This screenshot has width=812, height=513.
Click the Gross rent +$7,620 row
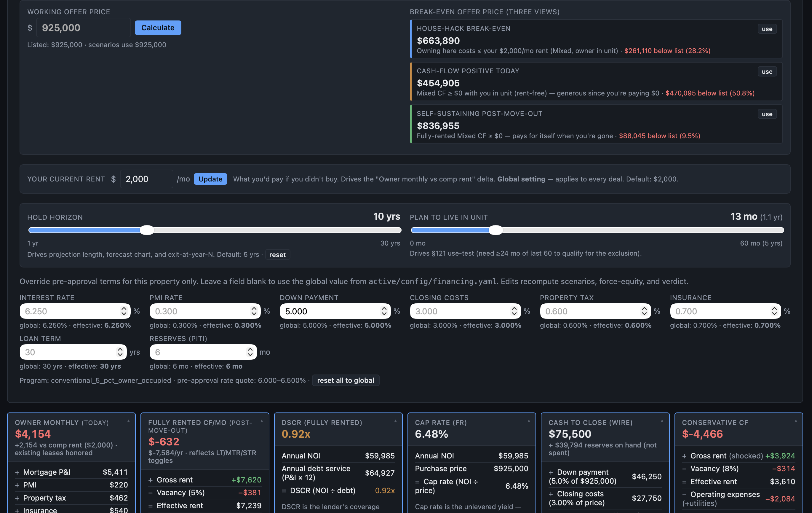205,480
